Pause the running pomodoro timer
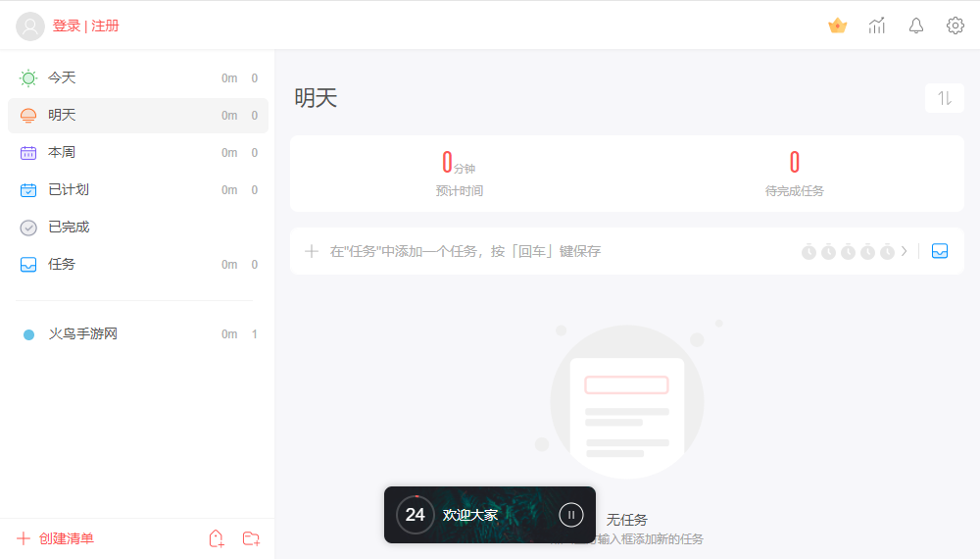 click(570, 515)
